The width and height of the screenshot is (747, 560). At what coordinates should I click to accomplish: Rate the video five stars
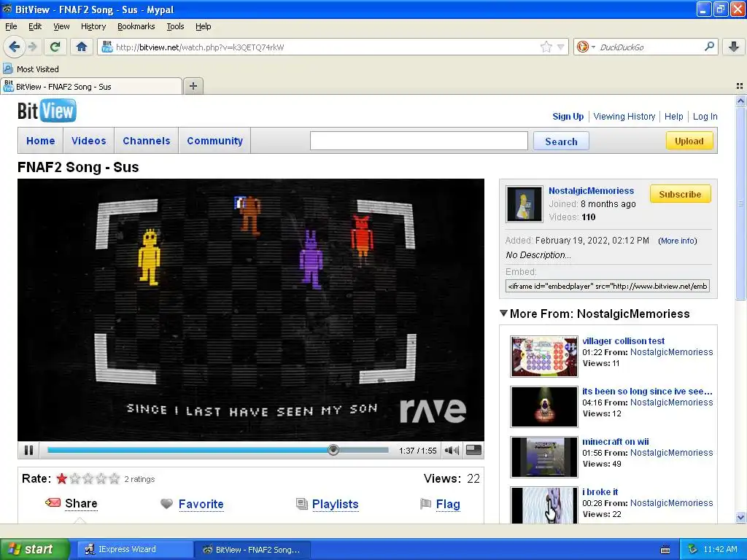pyautogui.click(x=114, y=478)
